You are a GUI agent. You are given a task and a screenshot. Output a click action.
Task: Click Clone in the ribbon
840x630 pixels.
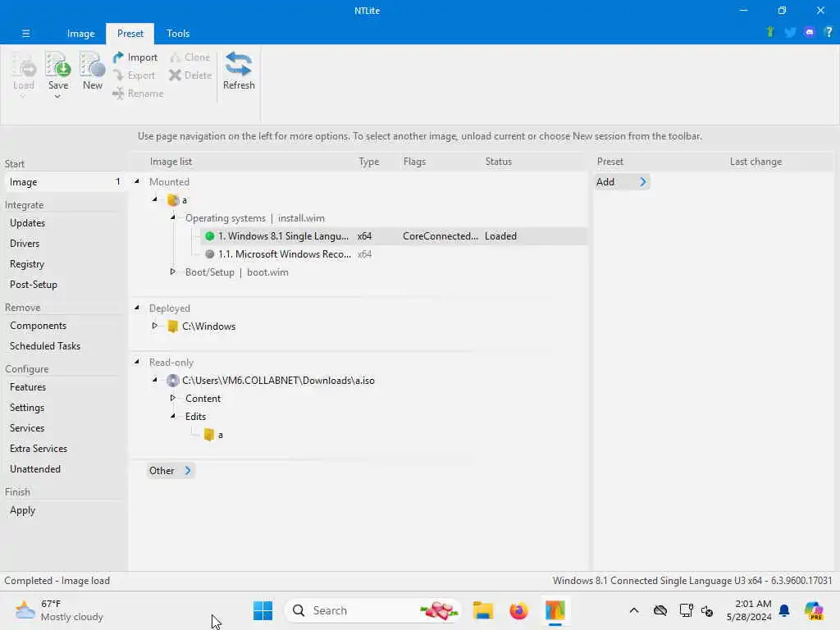click(x=190, y=57)
